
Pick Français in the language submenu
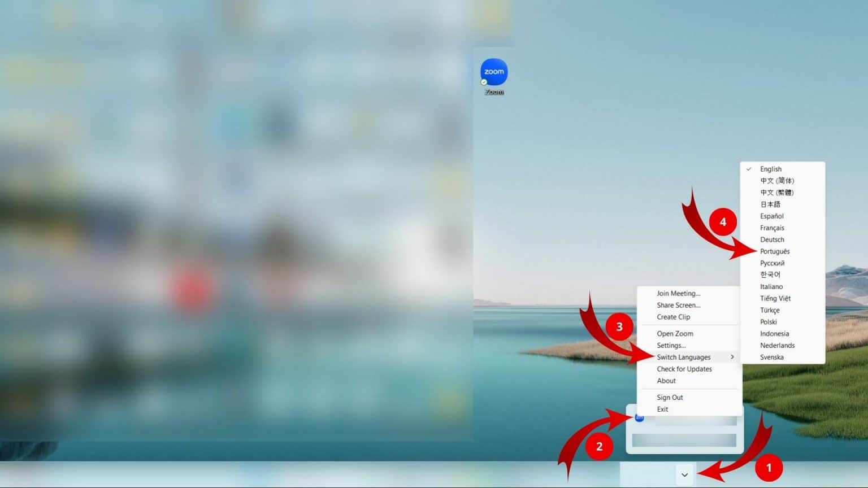(x=772, y=228)
